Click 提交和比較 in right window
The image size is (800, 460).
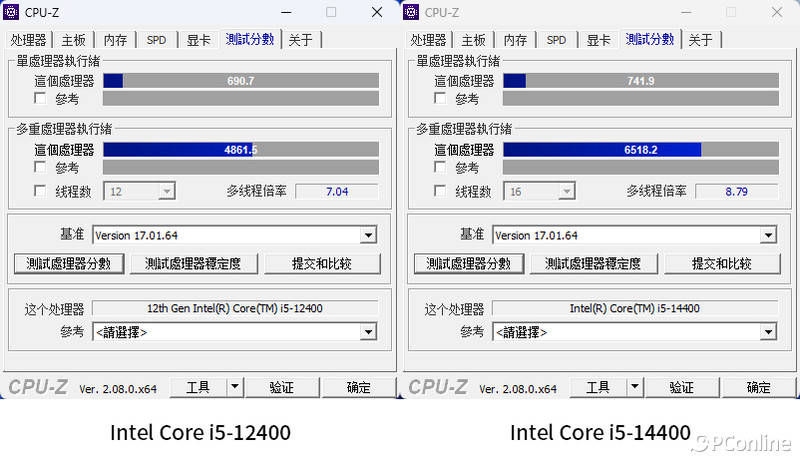click(x=722, y=264)
